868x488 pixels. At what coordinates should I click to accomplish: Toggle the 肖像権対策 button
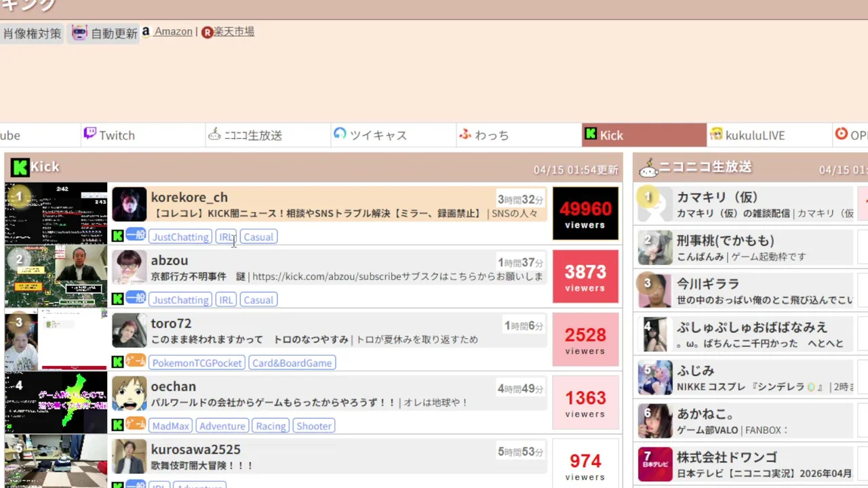pyautogui.click(x=32, y=33)
